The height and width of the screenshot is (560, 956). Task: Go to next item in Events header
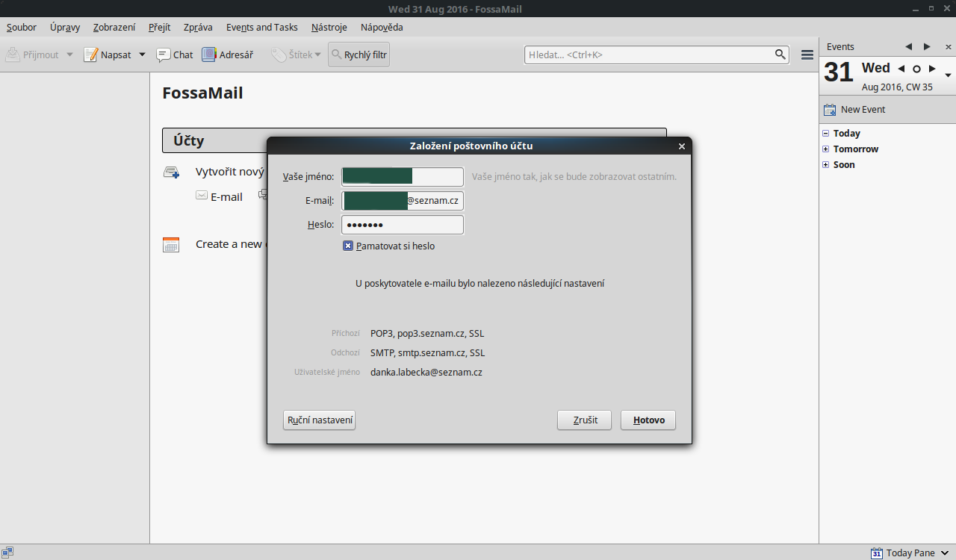pyautogui.click(x=927, y=46)
